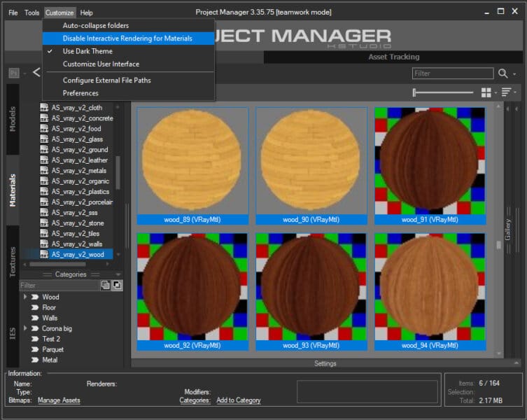Switch to the Textures tab
Image resolution: width=527 pixels, height=420 pixels.
[13, 262]
